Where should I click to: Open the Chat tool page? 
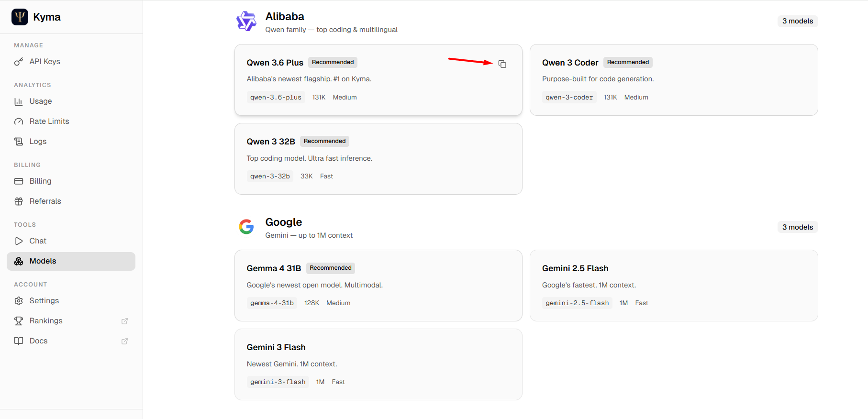tap(38, 241)
